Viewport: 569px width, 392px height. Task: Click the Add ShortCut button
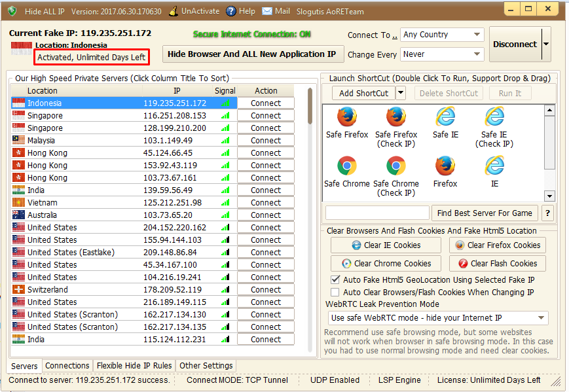pyautogui.click(x=364, y=93)
